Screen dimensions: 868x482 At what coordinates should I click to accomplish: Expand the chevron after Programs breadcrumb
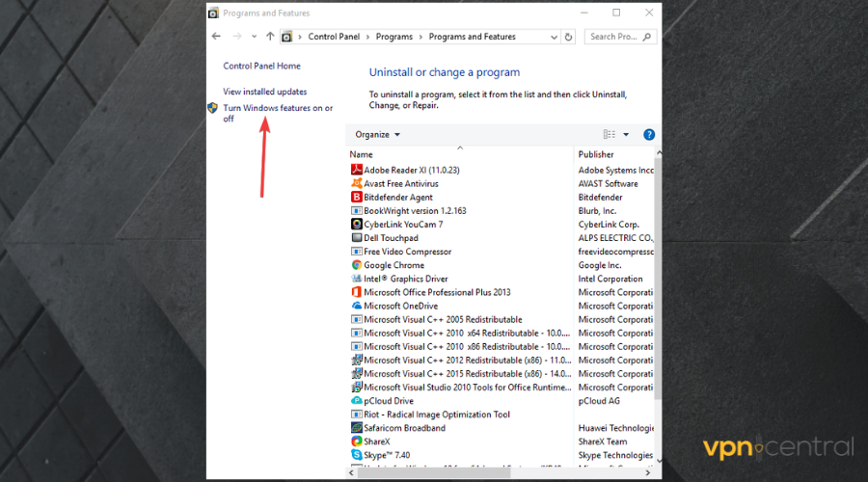[420, 37]
